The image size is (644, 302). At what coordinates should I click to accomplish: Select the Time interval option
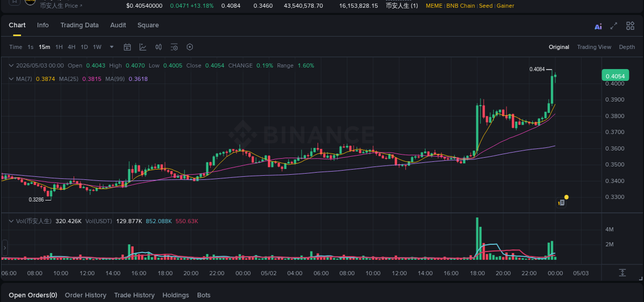click(15, 47)
